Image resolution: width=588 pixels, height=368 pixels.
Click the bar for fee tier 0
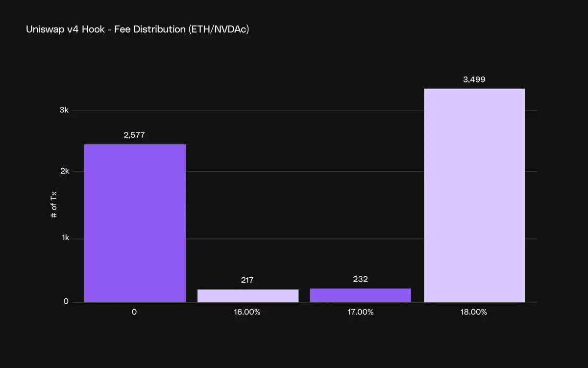(135, 223)
